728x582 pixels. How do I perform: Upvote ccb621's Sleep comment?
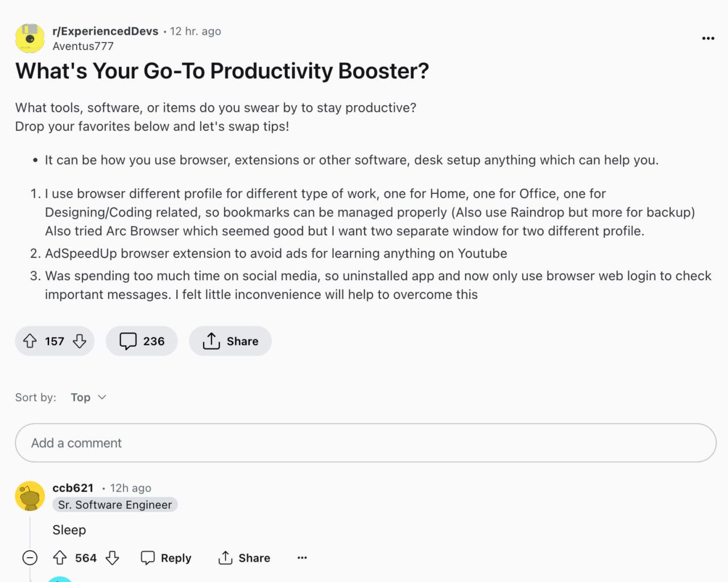[60, 558]
